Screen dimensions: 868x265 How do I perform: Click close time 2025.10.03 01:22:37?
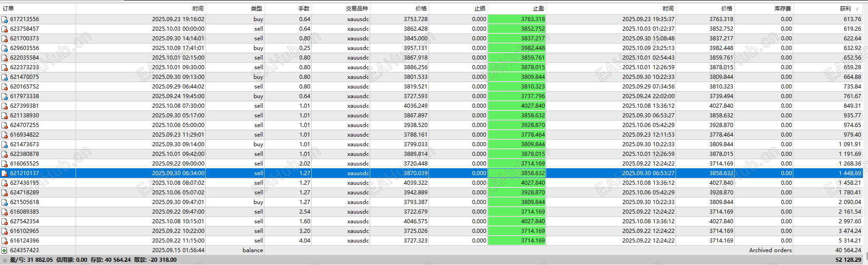(648, 29)
